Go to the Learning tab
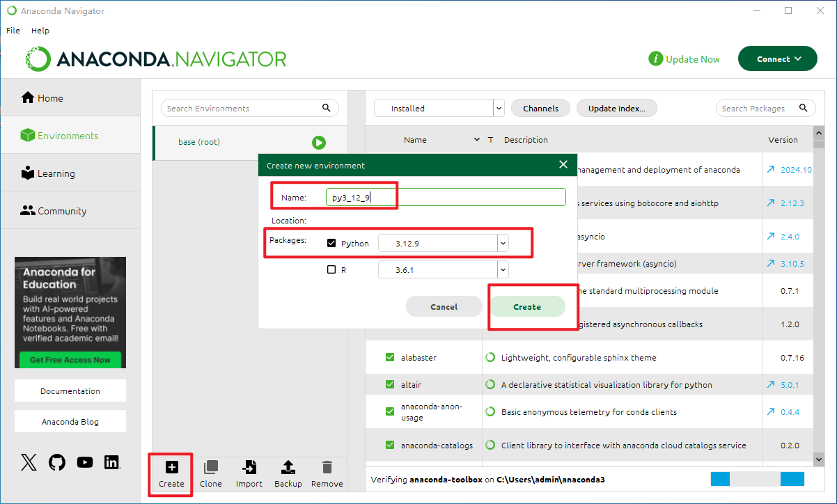The height and width of the screenshot is (504, 837). point(70,173)
